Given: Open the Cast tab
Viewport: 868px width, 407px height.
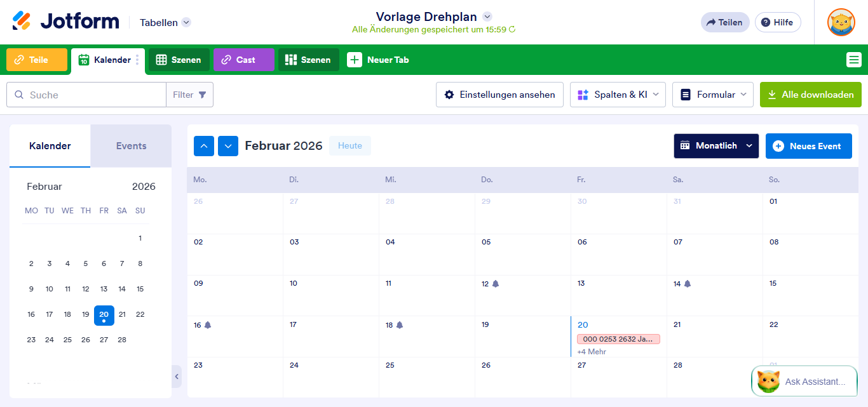Looking at the screenshot, I should tap(243, 60).
